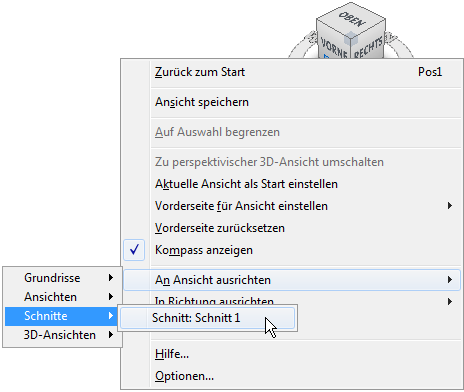This screenshot has width=464, height=392.
Task: Open the Ansichten submenu
Action: pyautogui.click(x=62, y=297)
